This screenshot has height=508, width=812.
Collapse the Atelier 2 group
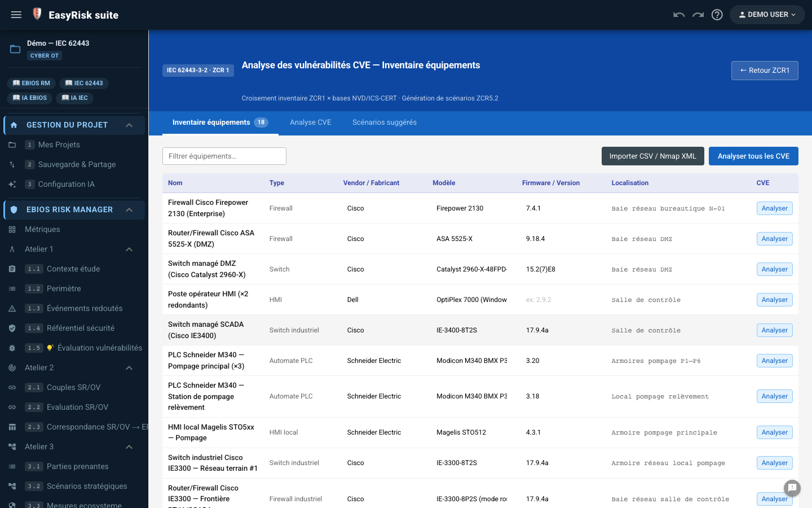coord(129,368)
